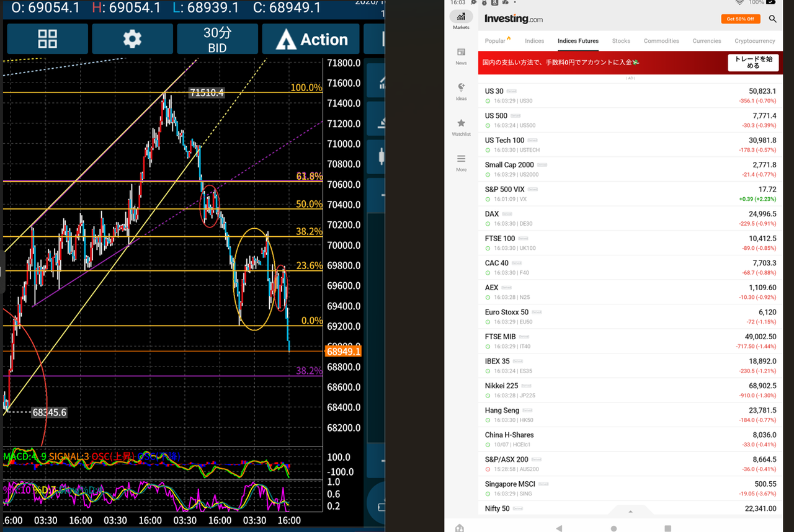Tap the 71510.4 high price marker
This screenshot has height=532, width=794.
tap(207, 92)
